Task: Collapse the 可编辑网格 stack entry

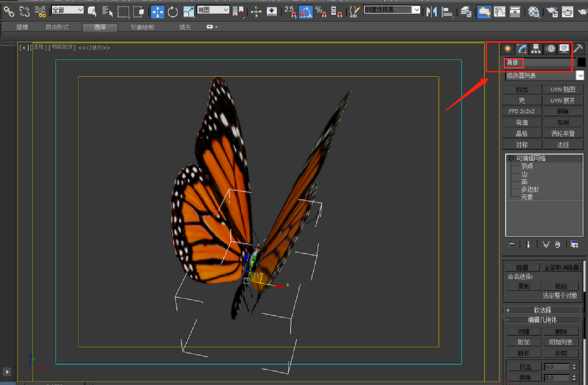Action: coord(511,158)
